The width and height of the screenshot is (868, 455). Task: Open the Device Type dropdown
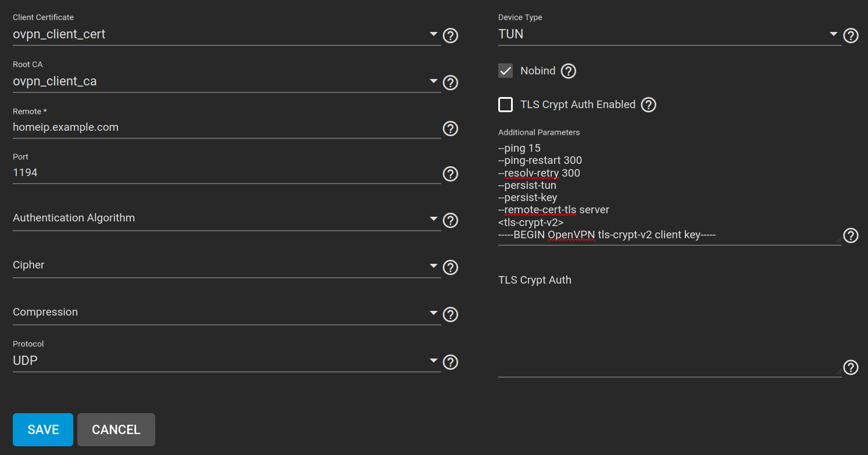pyautogui.click(x=833, y=34)
